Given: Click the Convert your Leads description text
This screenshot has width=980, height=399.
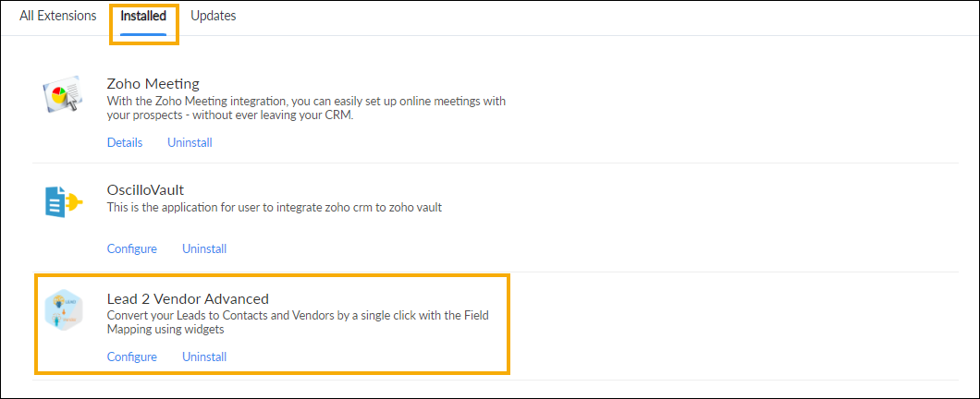Looking at the screenshot, I should click(x=298, y=323).
